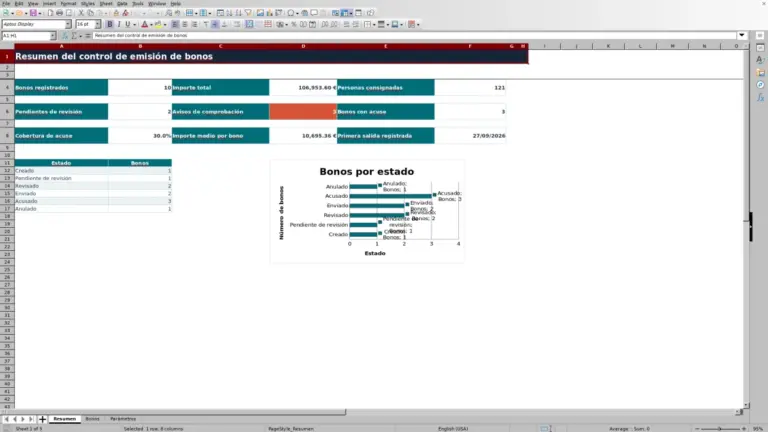Open the Font Color dropdown arrow

(x=151, y=24)
